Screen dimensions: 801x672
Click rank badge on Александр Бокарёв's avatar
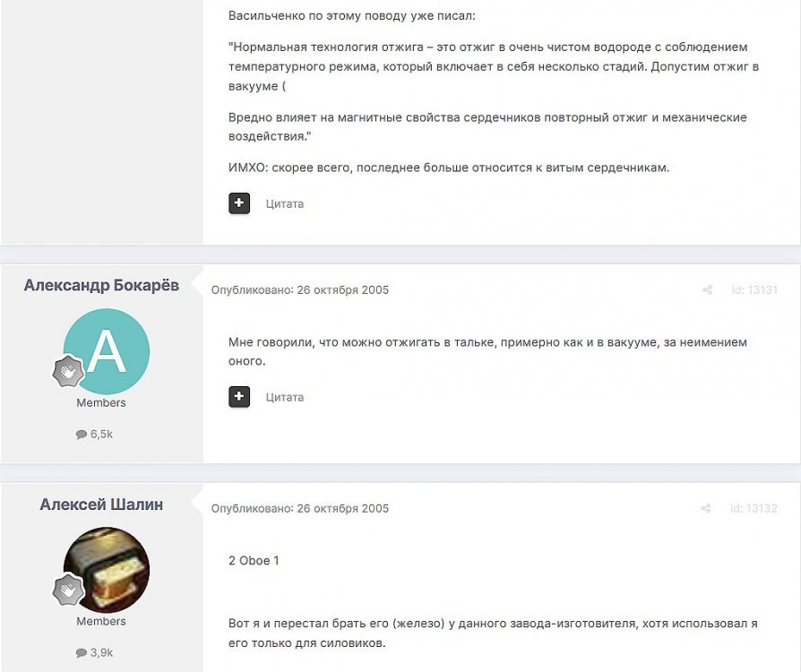pos(68,370)
